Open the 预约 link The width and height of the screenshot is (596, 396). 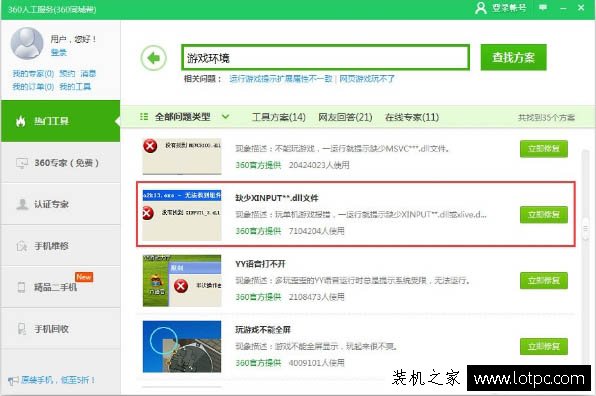[x=67, y=73]
